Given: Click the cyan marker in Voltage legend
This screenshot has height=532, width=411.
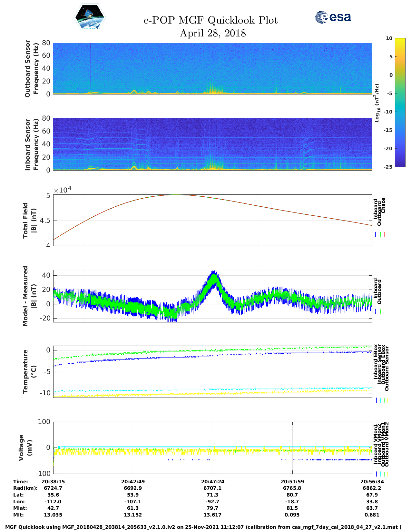Looking at the screenshot, I should 380,474.
